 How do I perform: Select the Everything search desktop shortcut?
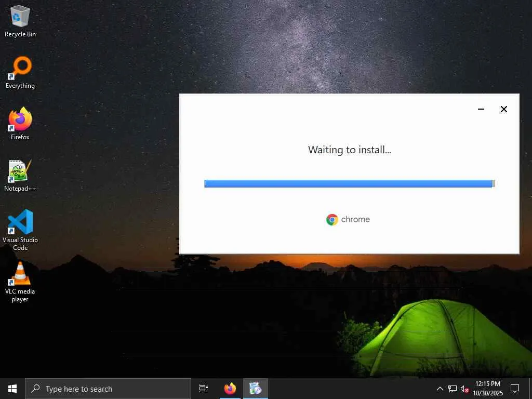[20, 73]
